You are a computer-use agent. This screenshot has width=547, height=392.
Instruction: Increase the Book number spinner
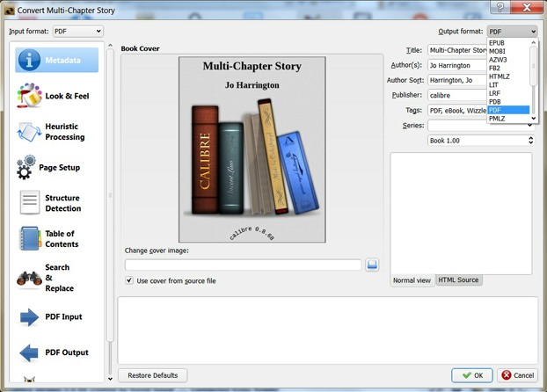pyautogui.click(x=530, y=138)
